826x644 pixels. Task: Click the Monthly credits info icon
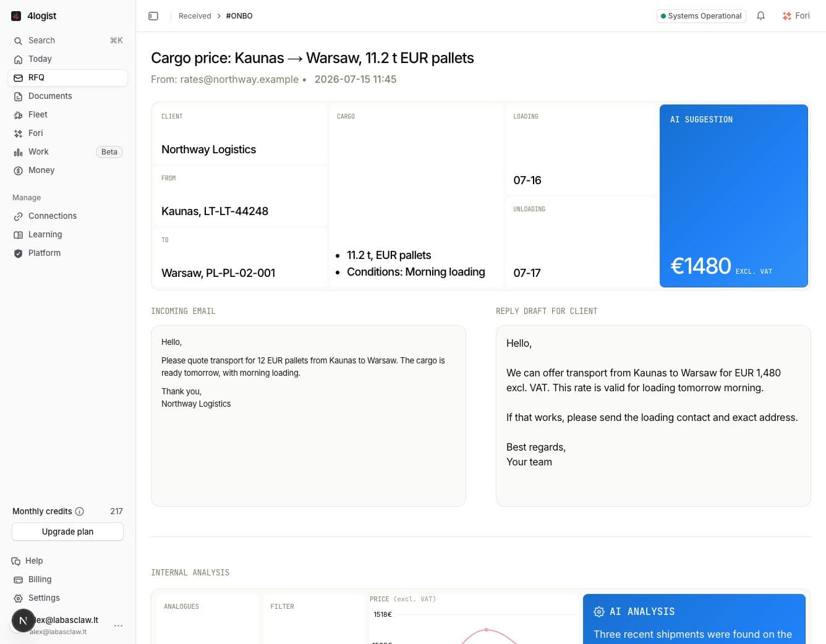tap(79, 511)
